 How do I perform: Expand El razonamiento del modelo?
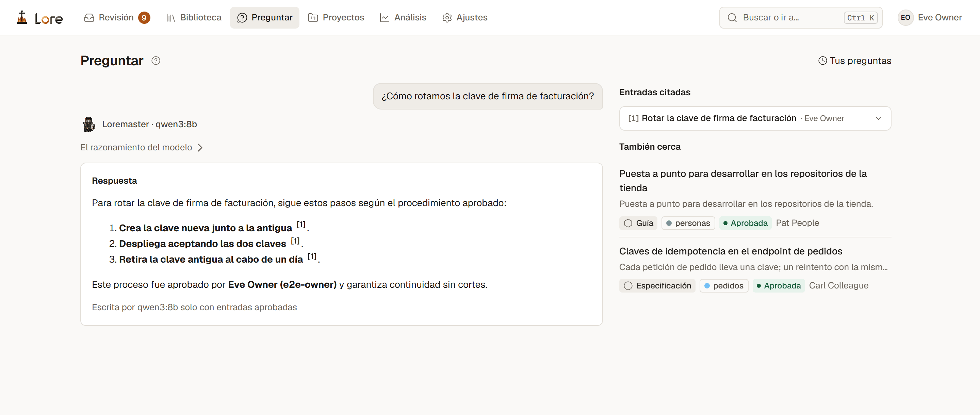click(142, 148)
